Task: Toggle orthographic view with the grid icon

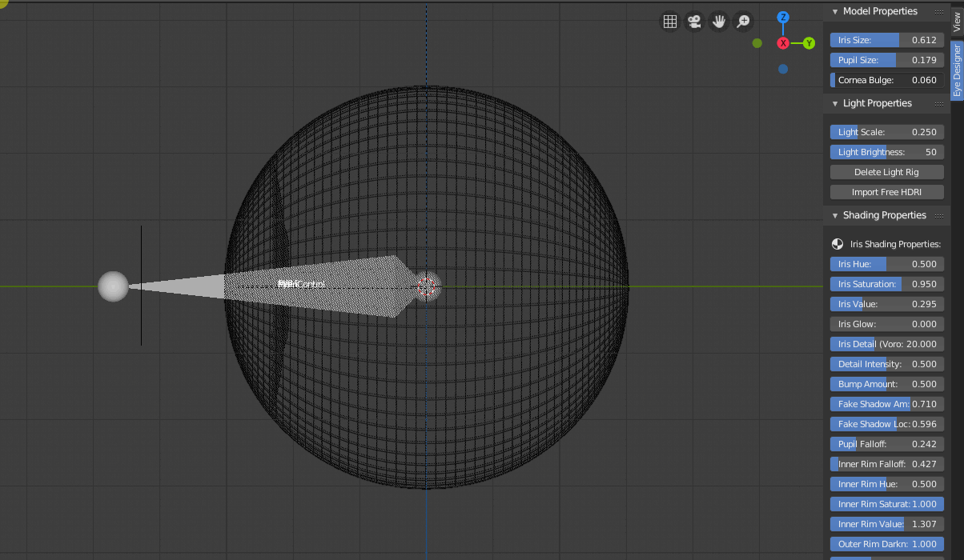Action: click(670, 22)
